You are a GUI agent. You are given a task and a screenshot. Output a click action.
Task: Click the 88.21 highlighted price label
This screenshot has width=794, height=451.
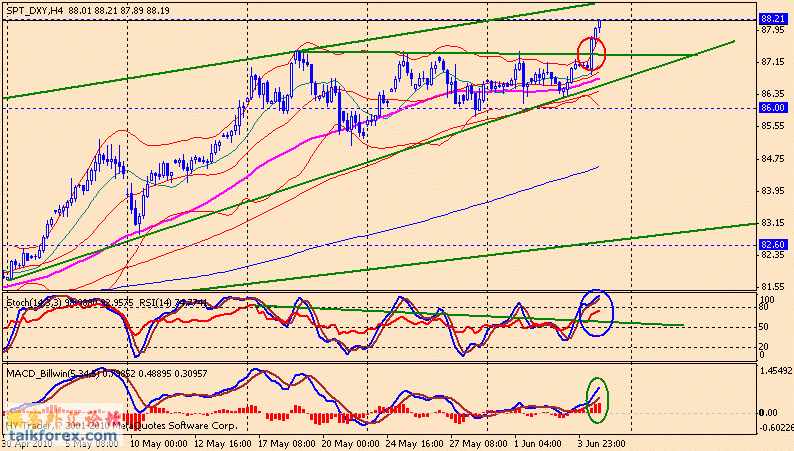tap(773, 19)
